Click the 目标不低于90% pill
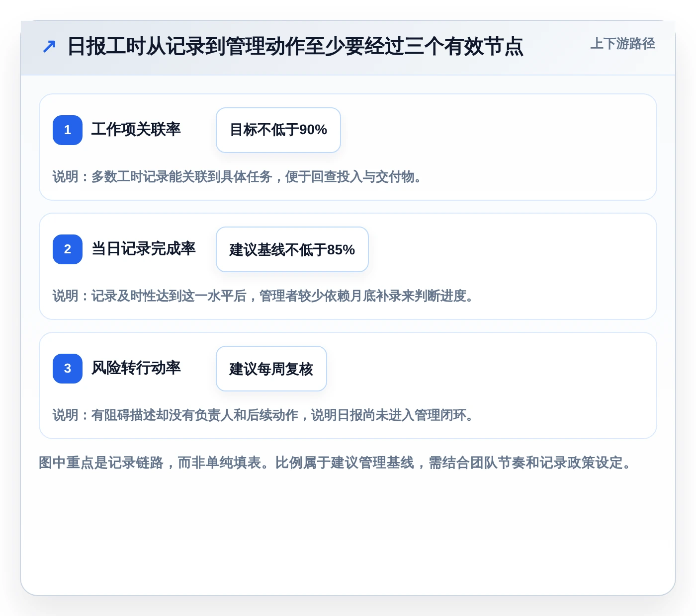Viewport: 696px width, 616px height. click(278, 130)
